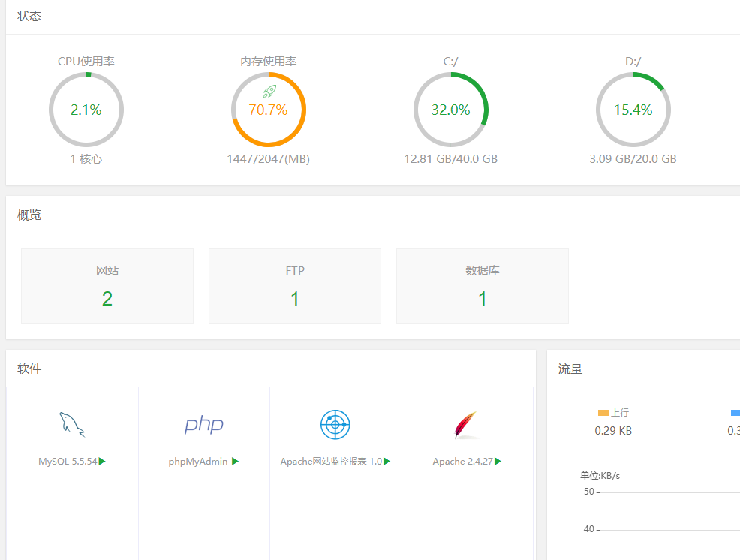740x560 pixels.
Task: Open MySQL 5.5.54 software link
Action: coord(68,462)
